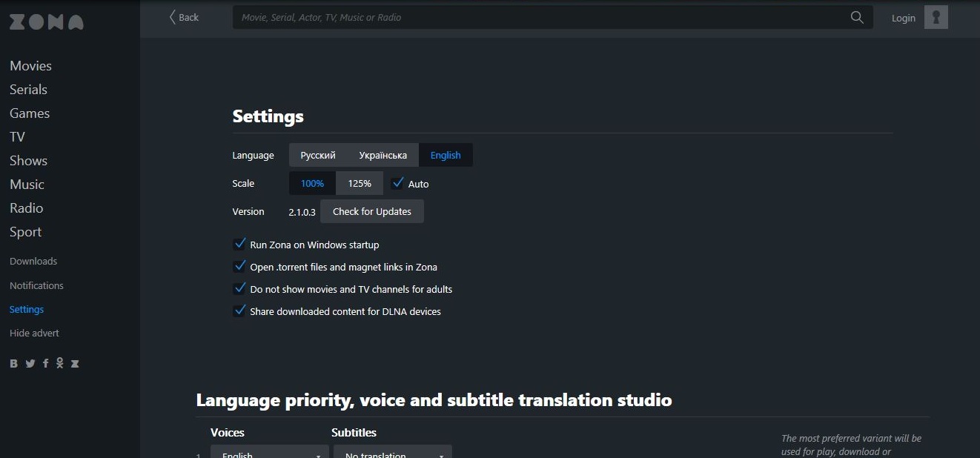Expand the Voices English dropdown
This screenshot has width=980, height=458.
coord(270,452)
